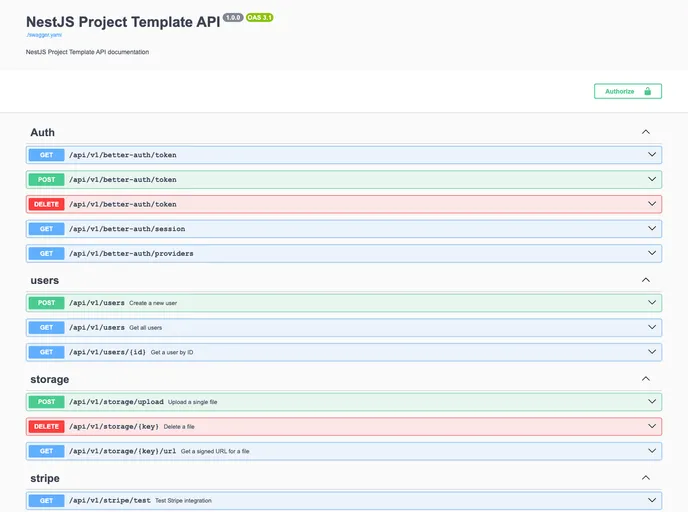Click GET badge for better-auth/providers
Image resolution: width=688 pixels, height=512 pixels.
click(x=47, y=254)
